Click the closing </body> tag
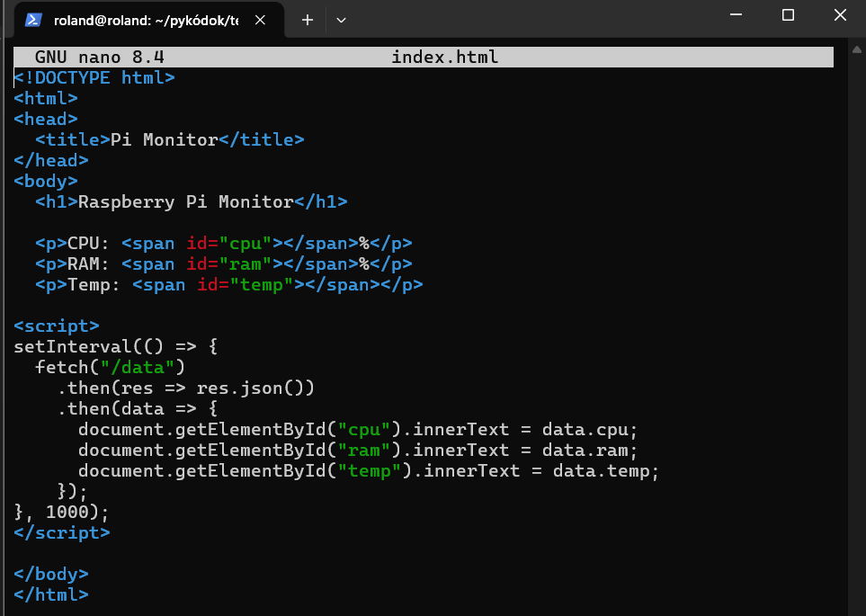Screen dimensions: 866x616 [51, 575]
